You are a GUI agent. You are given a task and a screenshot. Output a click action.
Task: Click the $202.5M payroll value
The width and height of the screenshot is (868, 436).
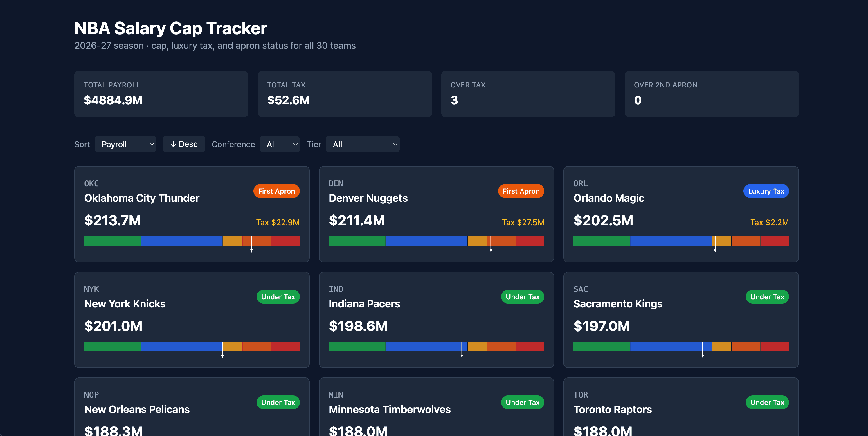[x=603, y=220]
